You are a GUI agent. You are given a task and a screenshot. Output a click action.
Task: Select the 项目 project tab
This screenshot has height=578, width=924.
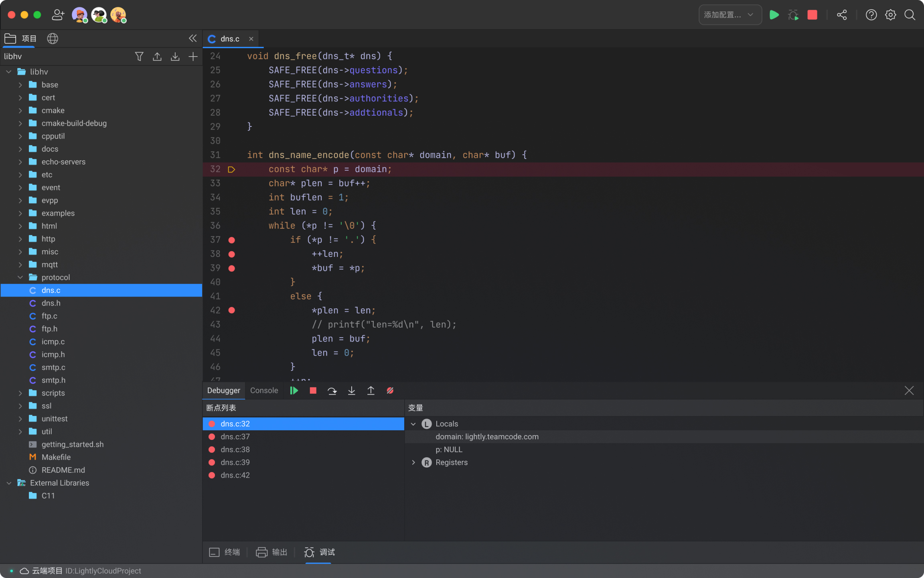tap(20, 39)
